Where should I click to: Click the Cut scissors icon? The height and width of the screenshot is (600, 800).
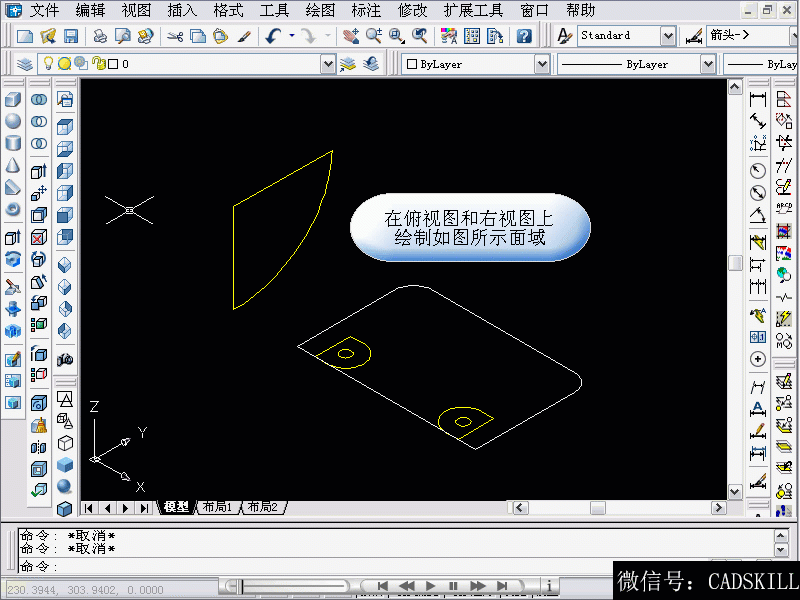click(x=175, y=36)
